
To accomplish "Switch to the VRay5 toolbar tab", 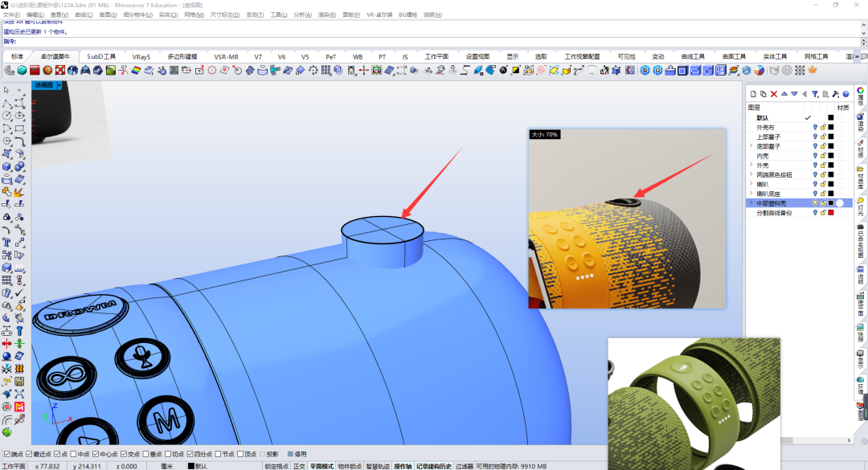I will coord(141,56).
